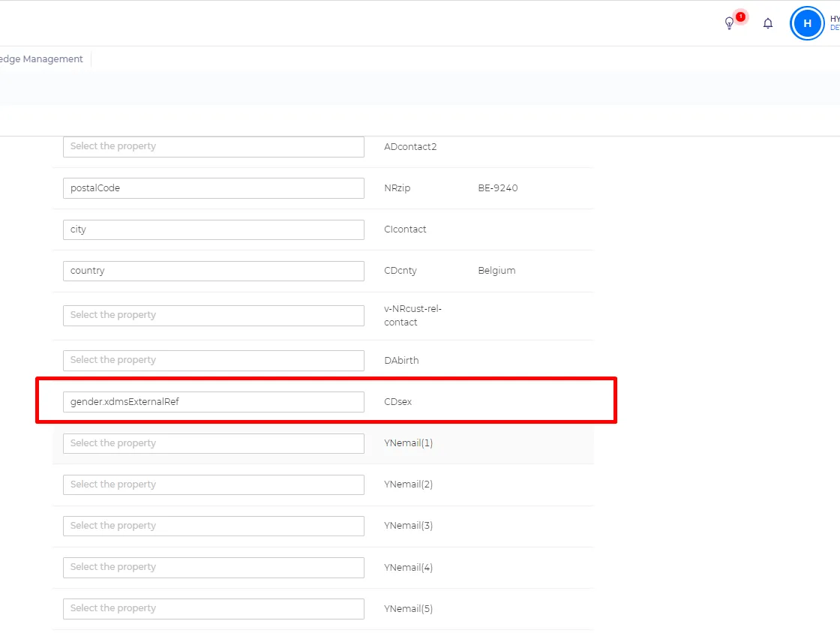This screenshot has width=840, height=636.
Task: Click the DAbirth label
Action: click(401, 361)
